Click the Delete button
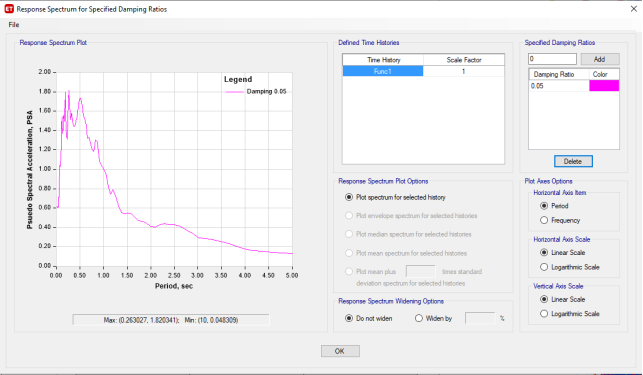 tap(573, 161)
